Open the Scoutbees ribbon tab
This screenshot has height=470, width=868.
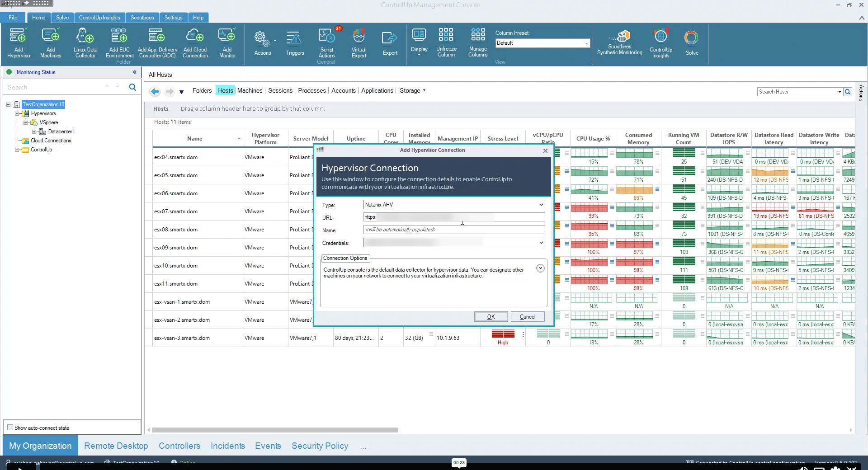(x=142, y=18)
